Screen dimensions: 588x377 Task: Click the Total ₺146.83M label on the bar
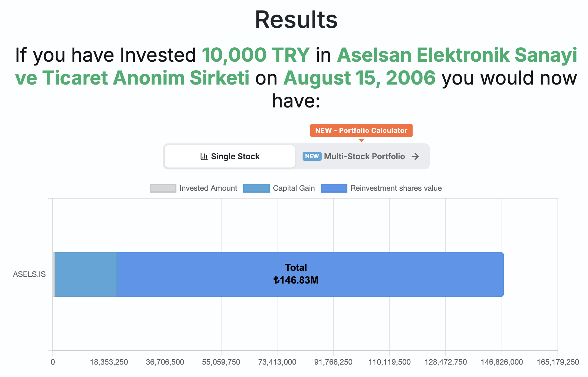pos(296,274)
